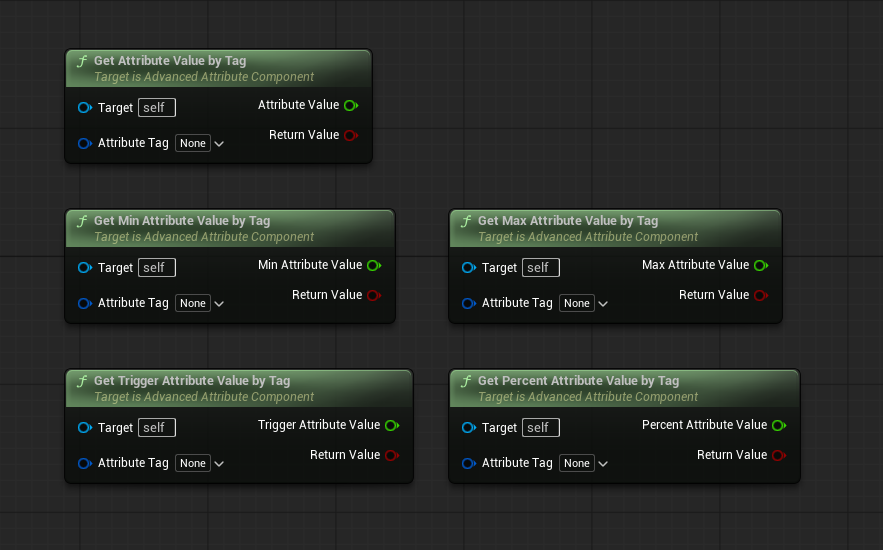Click Return Value pin on Get Percent Attribute Value node
883x550 pixels.
(779, 455)
